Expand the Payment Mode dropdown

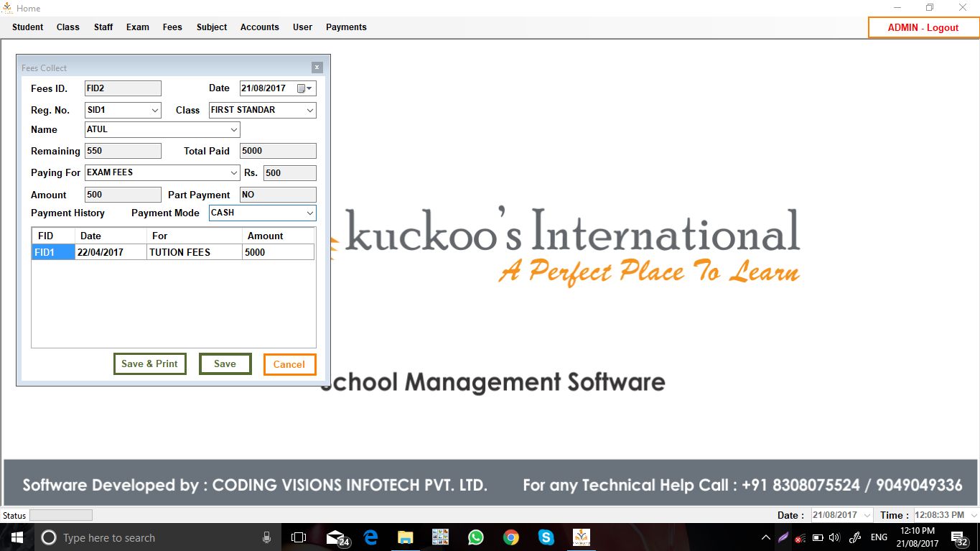click(310, 213)
